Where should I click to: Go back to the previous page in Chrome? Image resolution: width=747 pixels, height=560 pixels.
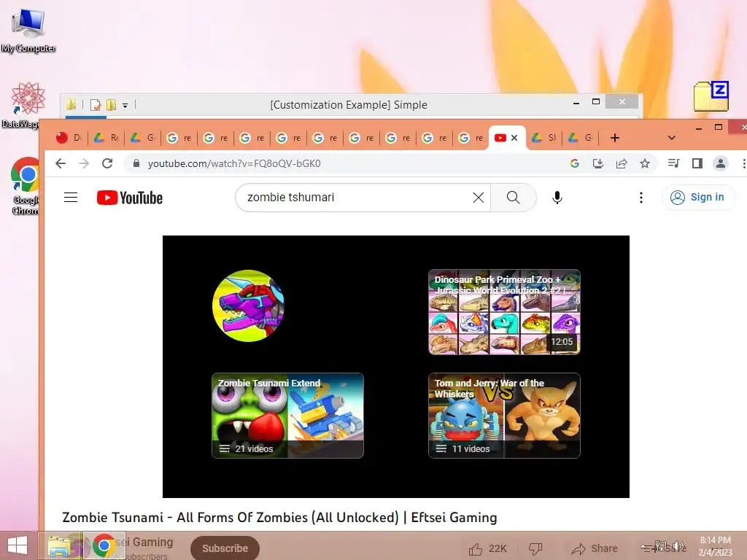[61, 164]
